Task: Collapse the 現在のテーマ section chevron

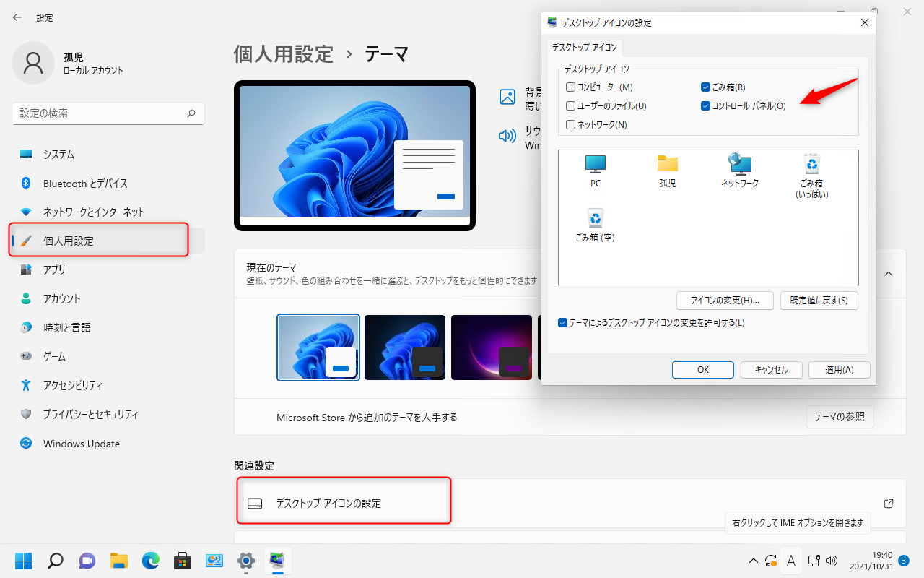Action: coord(889,274)
